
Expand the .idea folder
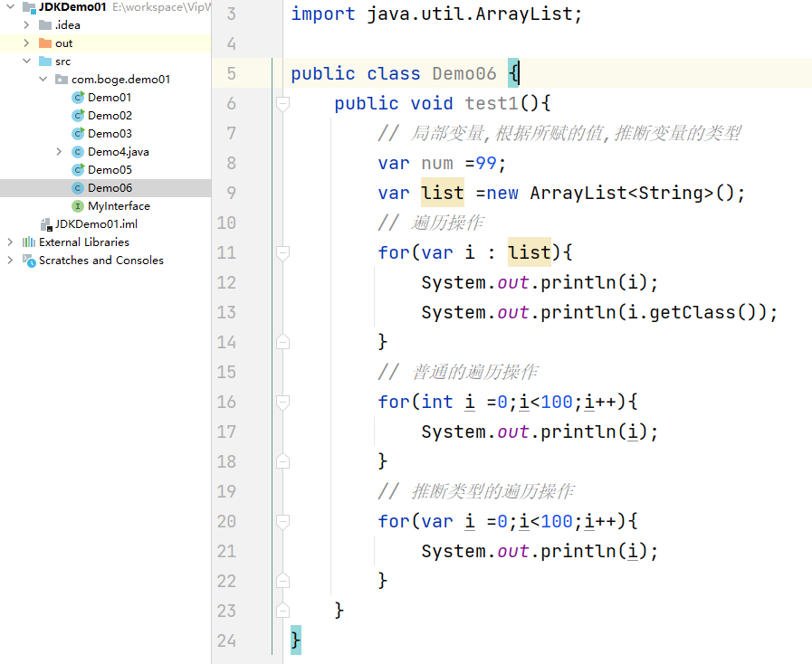click(x=26, y=24)
